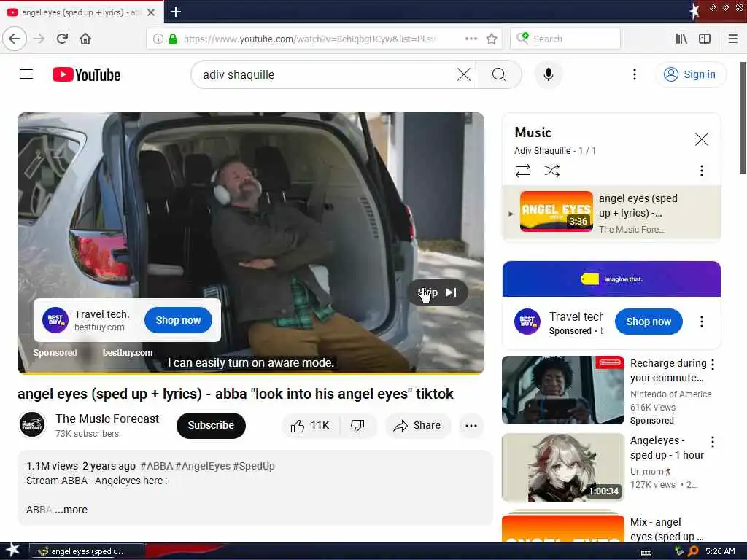Click the yellow ad progress bar
This screenshot has height=560, width=747.
tap(251, 373)
